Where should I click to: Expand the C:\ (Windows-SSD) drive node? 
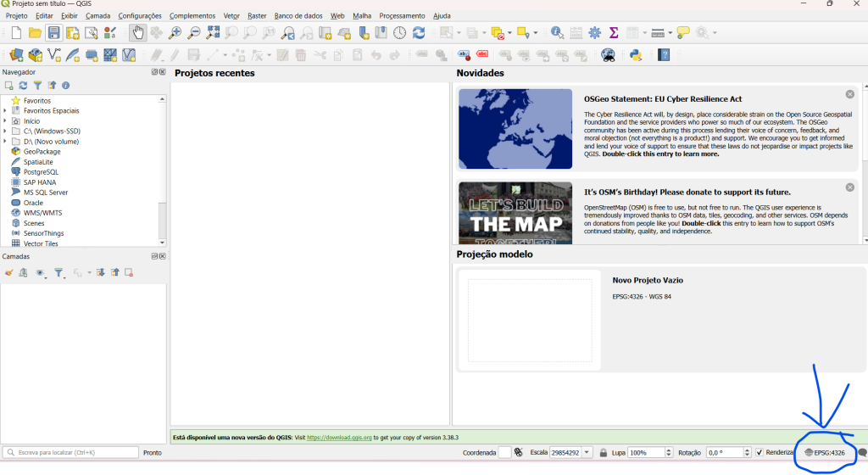5,131
